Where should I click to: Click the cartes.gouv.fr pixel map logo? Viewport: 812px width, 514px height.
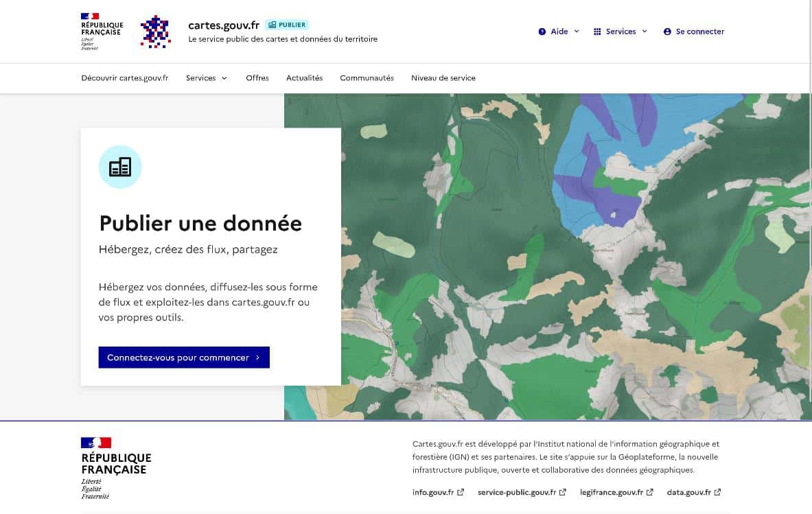pos(155,32)
